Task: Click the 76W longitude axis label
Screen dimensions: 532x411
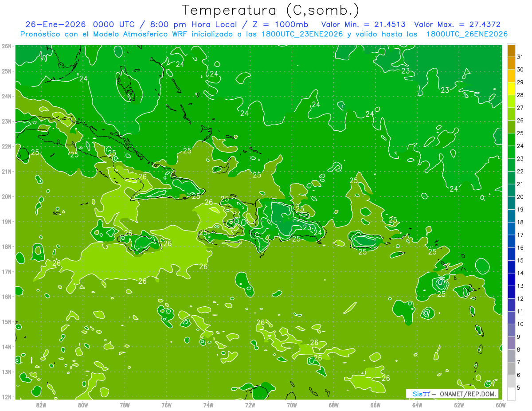Action: pyautogui.click(x=167, y=405)
